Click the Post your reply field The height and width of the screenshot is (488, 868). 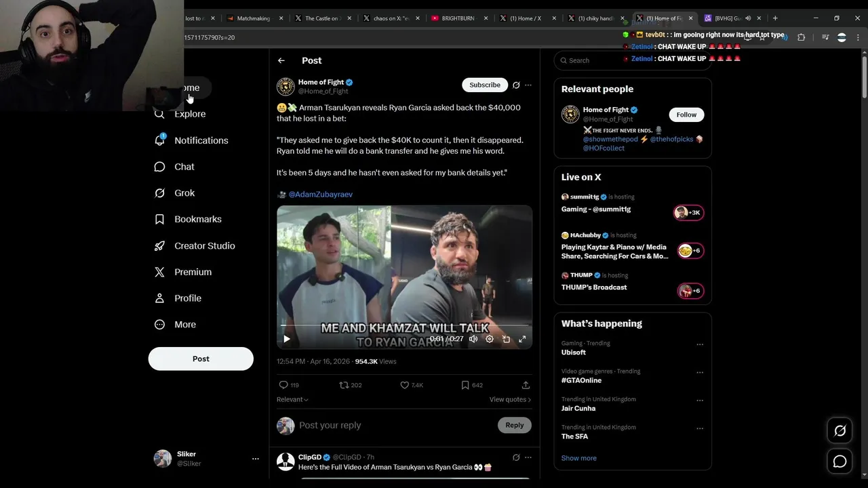tap(397, 426)
